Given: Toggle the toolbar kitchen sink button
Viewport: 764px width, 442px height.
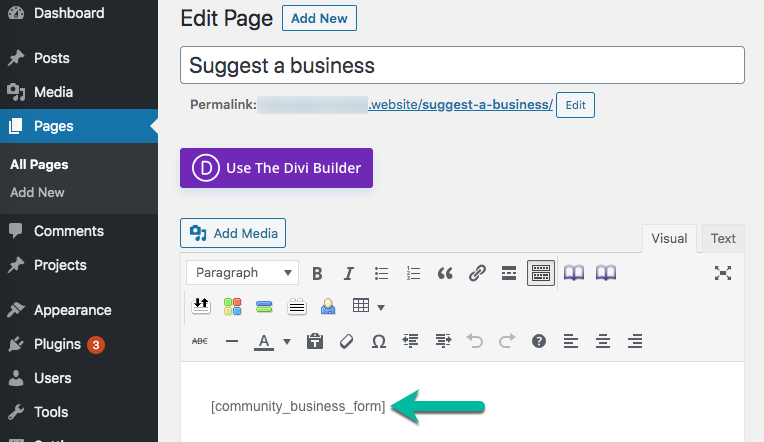Looking at the screenshot, I should pyautogui.click(x=541, y=273).
